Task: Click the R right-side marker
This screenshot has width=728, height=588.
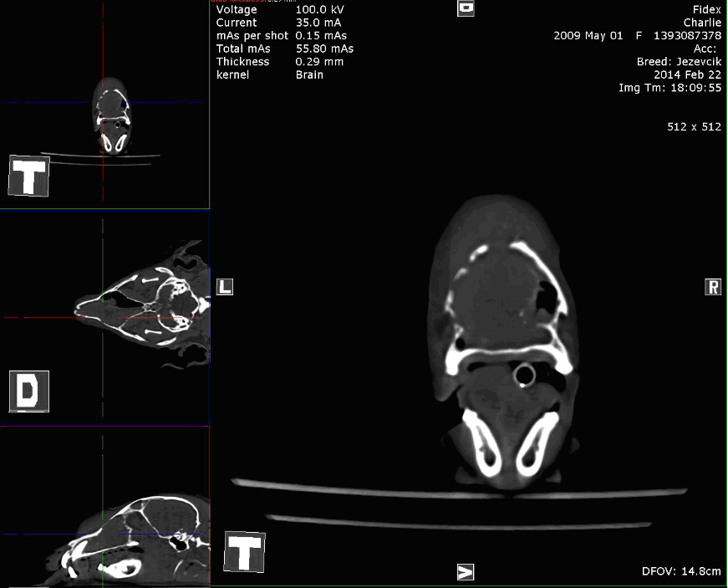Action: pos(713,287)
